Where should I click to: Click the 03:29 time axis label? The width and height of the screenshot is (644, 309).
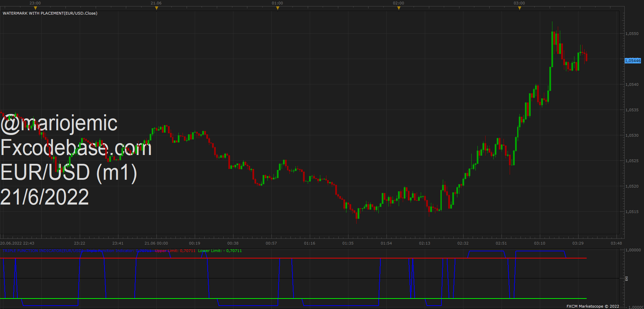[578, 243]
